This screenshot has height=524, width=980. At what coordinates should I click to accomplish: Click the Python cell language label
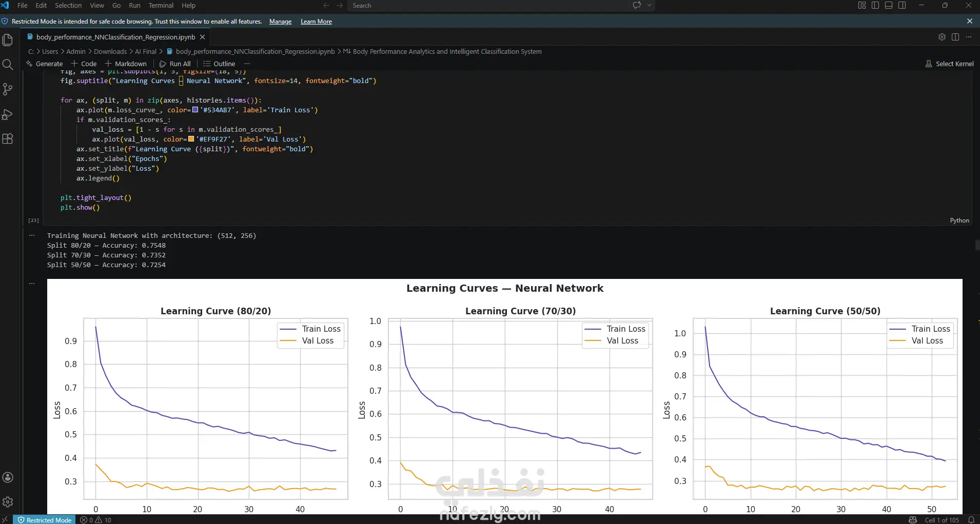959,220
